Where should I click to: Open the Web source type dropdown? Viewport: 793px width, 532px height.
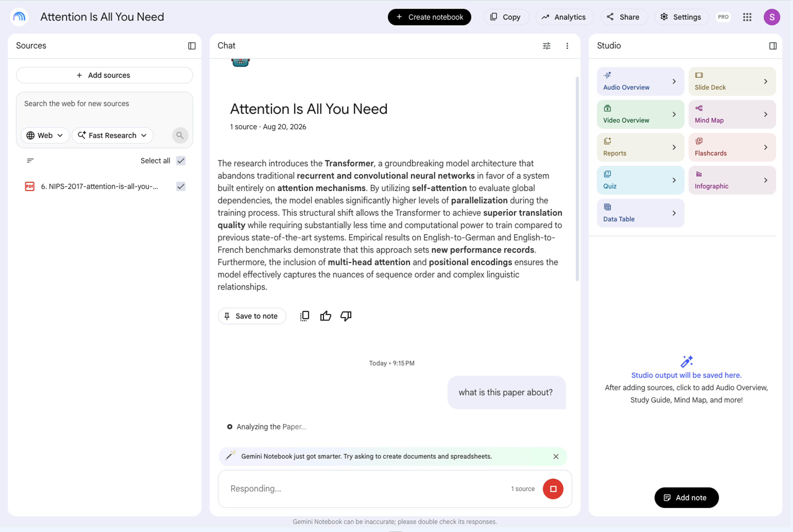pyautogui.click(x=45, y=135)
